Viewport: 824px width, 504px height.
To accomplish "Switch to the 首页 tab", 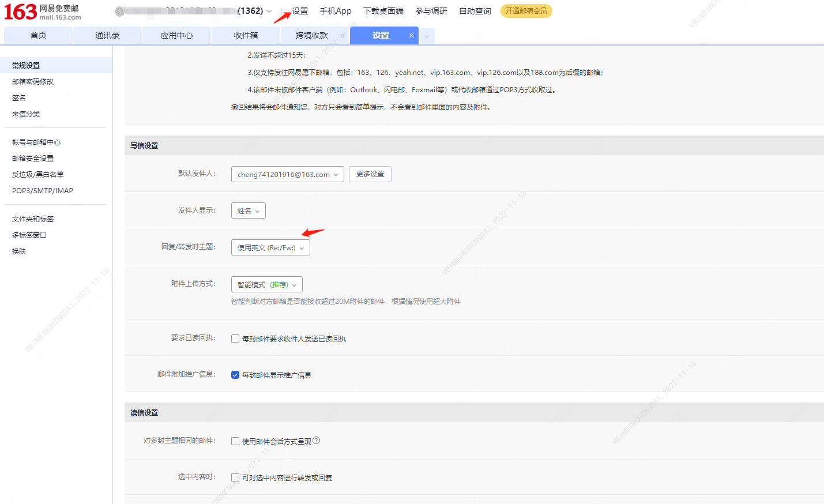I will (38, 35).
